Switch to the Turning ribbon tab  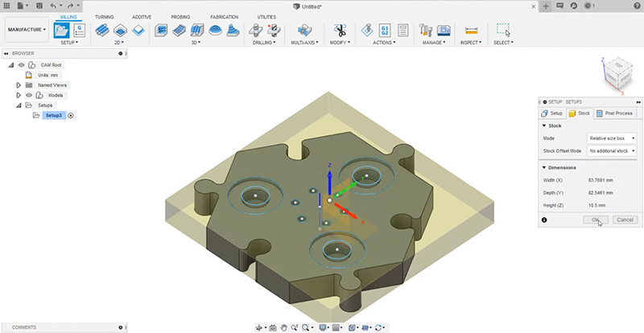point(104,16)
